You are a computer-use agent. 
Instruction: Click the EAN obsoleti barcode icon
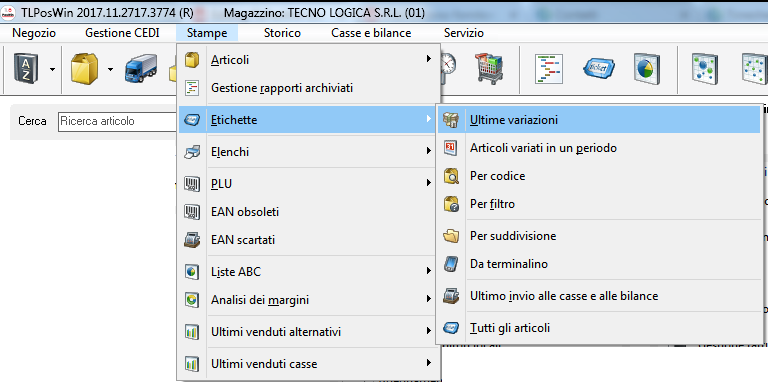point(192,212)
